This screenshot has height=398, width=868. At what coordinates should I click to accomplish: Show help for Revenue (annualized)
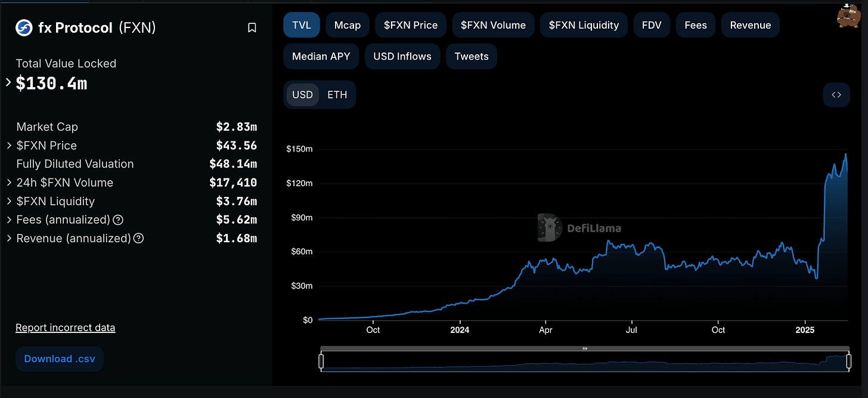138,239
